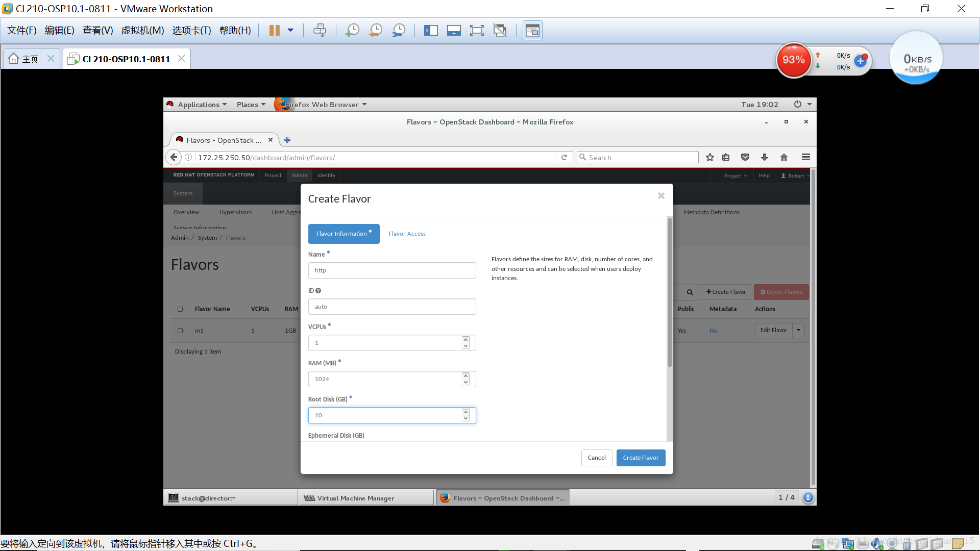Click the Cancel button in dialog
This screenshot has height=551, width=980.
(597, 458)
